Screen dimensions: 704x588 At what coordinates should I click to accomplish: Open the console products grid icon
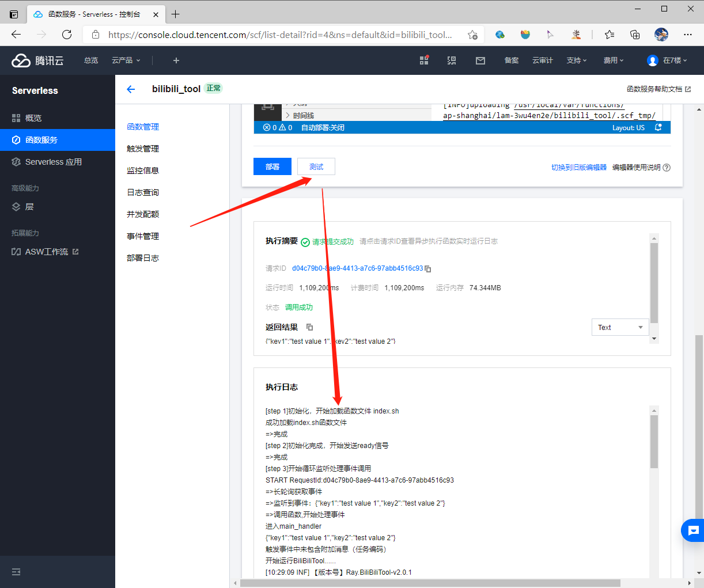[x=424, y=60]
